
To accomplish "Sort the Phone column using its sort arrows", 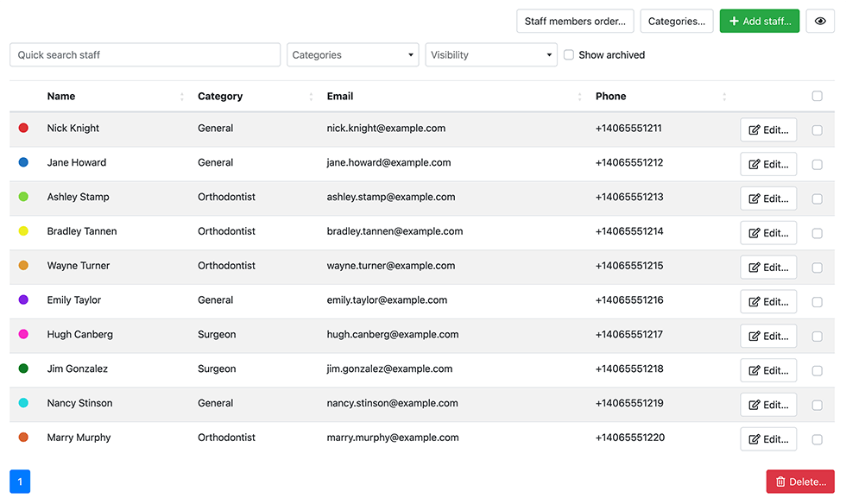I will click(724, 96).
